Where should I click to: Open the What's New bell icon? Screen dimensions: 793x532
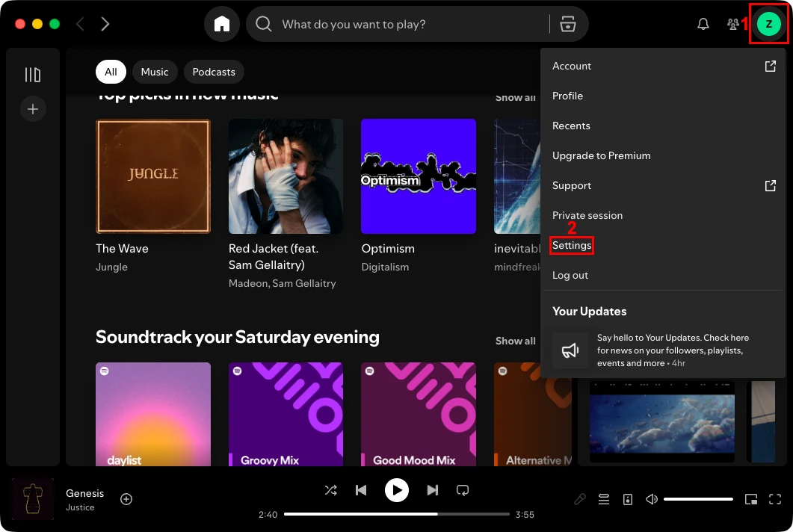pyautogui.click(x=703, y=24)
